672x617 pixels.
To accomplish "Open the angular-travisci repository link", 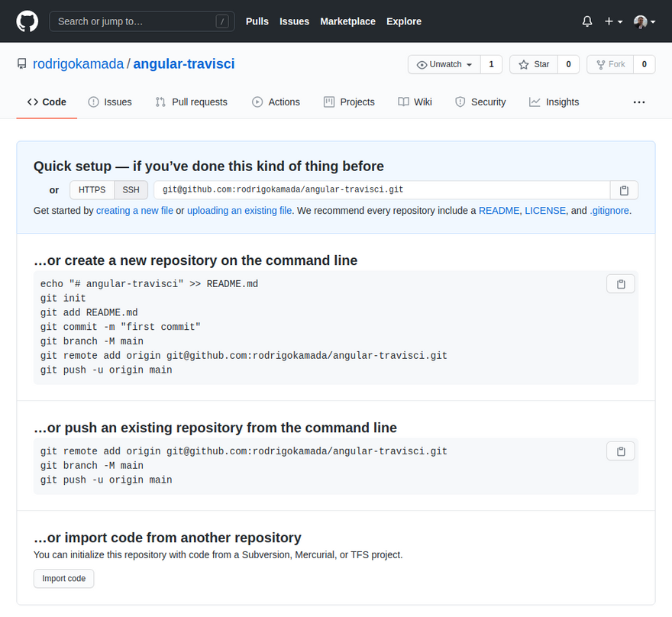I will pos(184,64).
